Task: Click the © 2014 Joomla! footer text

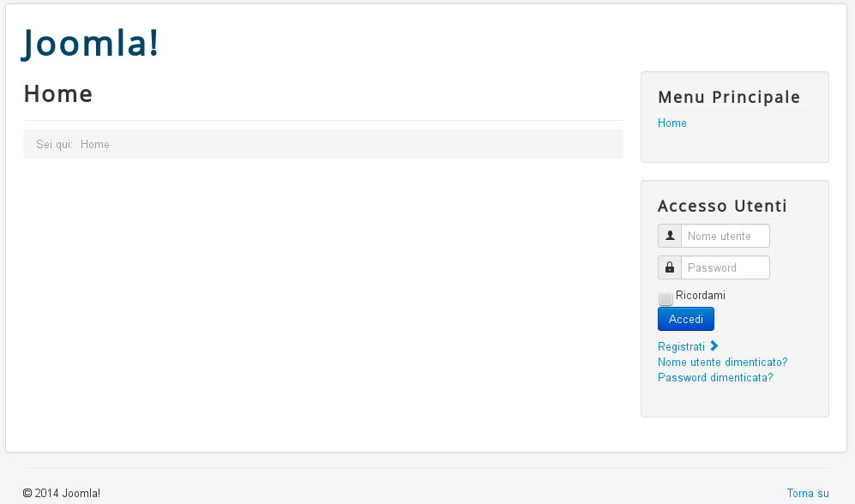Action: 62,493
